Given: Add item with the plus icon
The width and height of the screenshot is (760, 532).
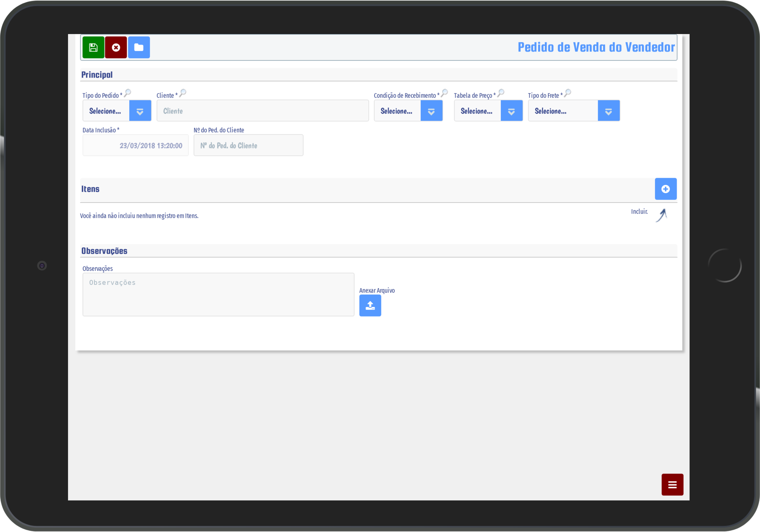Looking at the screenshot, I should [665, 189].
